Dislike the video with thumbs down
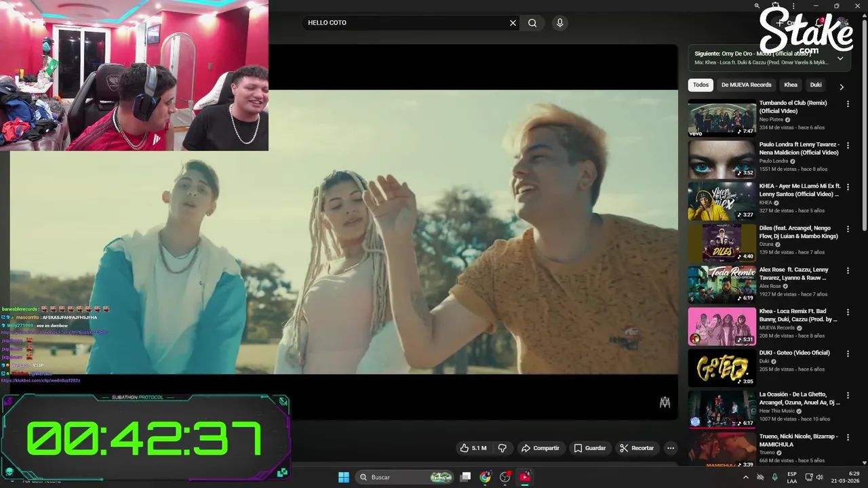The height and width of the screenshot is (488, 868). point(502,448)
